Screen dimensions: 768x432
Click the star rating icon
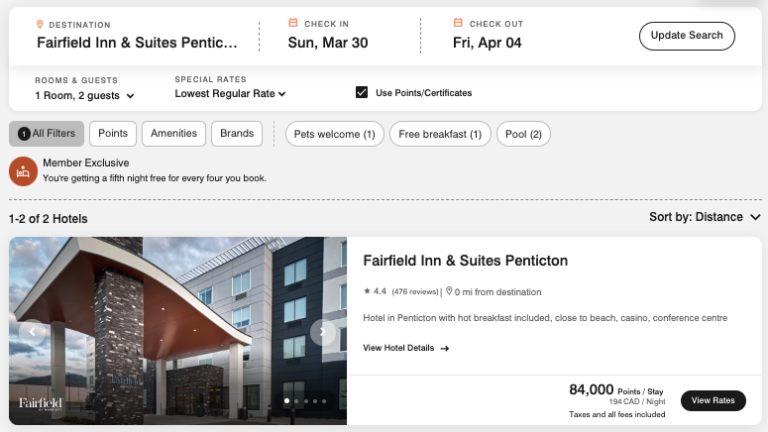[367, 292]
